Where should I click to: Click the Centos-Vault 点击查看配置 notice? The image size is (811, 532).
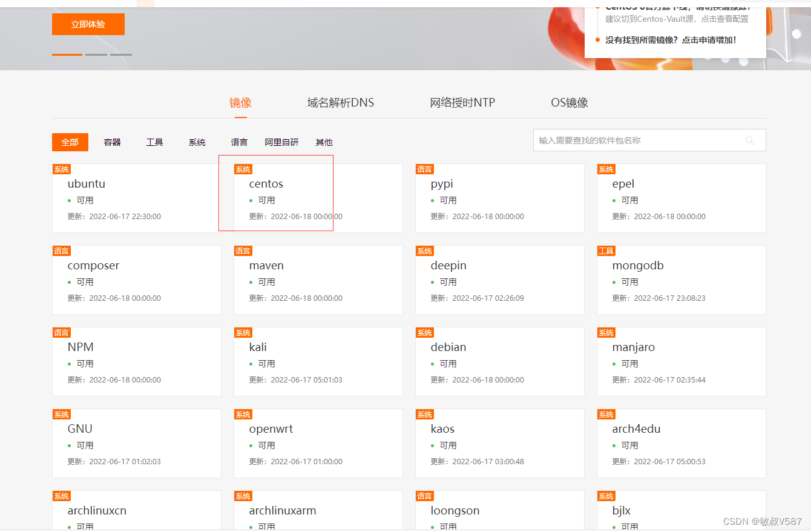[677, 19]
